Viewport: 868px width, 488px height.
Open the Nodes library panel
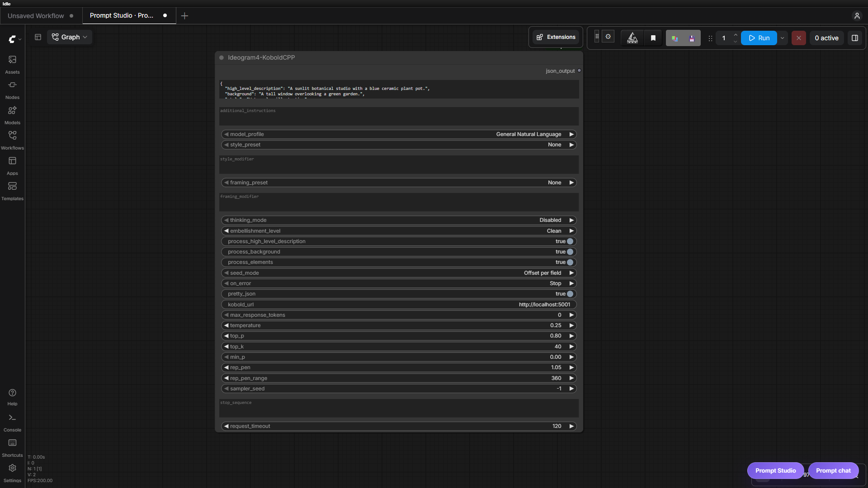point(12,90)
